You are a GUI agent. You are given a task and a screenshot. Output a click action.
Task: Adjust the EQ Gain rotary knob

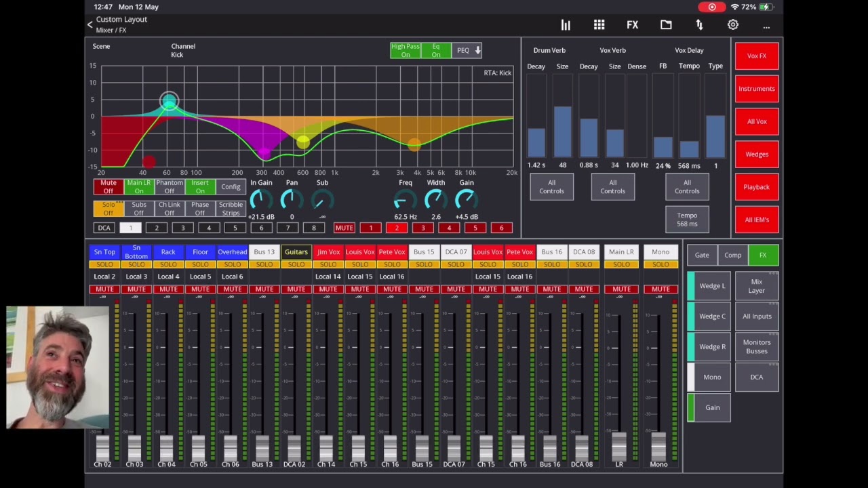tap(466, 200)
